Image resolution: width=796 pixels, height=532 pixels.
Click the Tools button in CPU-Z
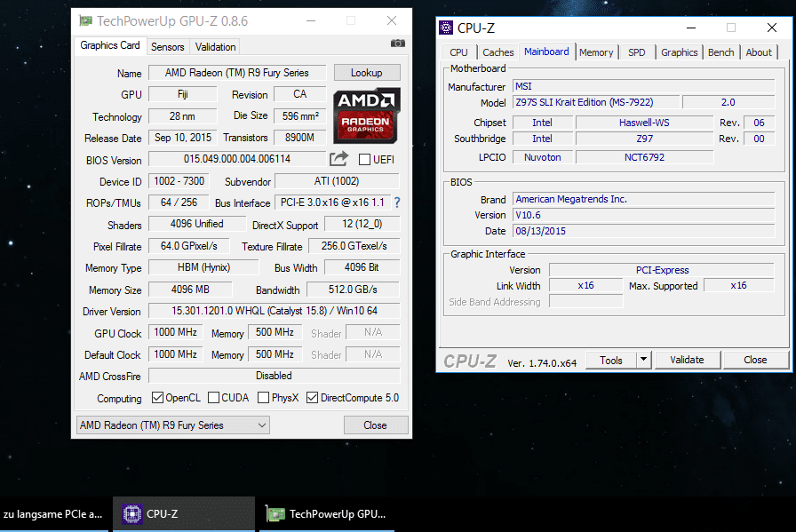[610, 360]
